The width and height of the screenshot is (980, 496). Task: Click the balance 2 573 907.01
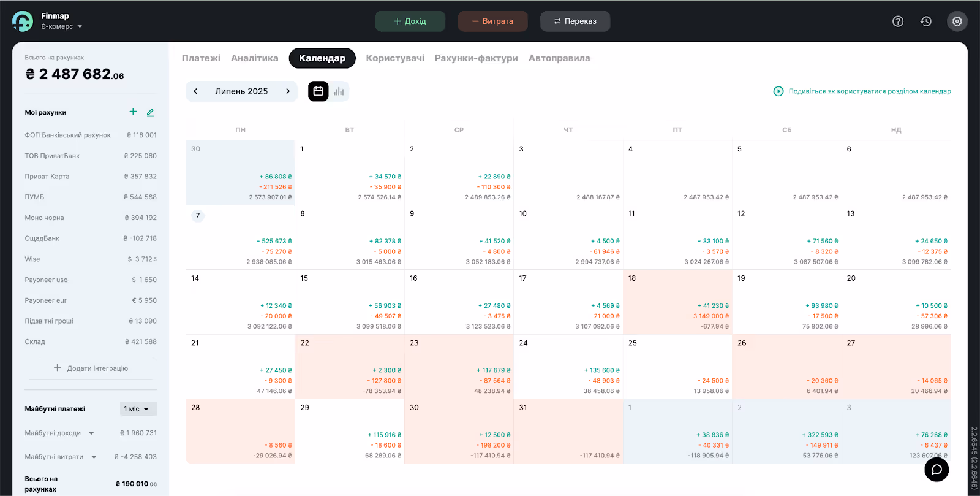[x=270, y=197]
